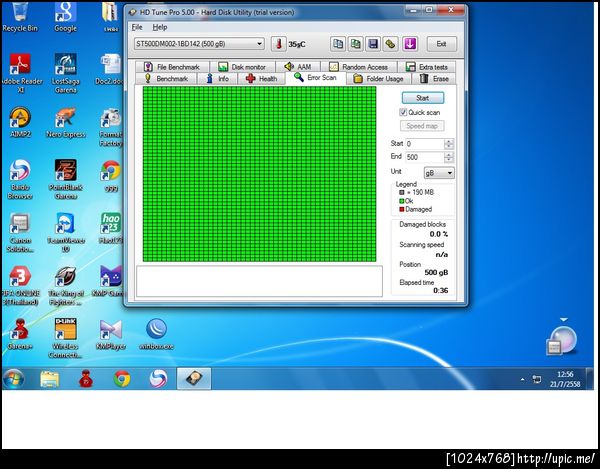The width and height of the screenshot is (600, 469).
Task: Open options via the yellow tool icon
Action: (x=391, y=44)
